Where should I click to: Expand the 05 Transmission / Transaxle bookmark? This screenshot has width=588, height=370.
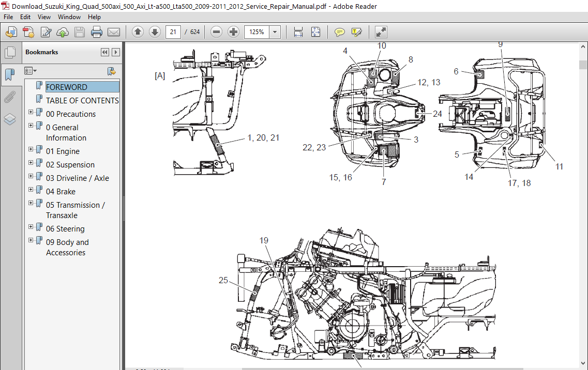click(x=31, y=203)
